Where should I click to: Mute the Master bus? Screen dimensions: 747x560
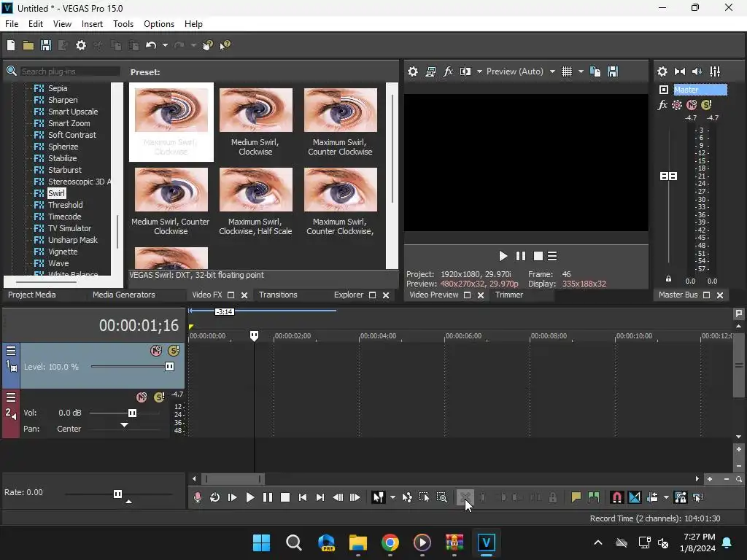(x=692, y=105)
